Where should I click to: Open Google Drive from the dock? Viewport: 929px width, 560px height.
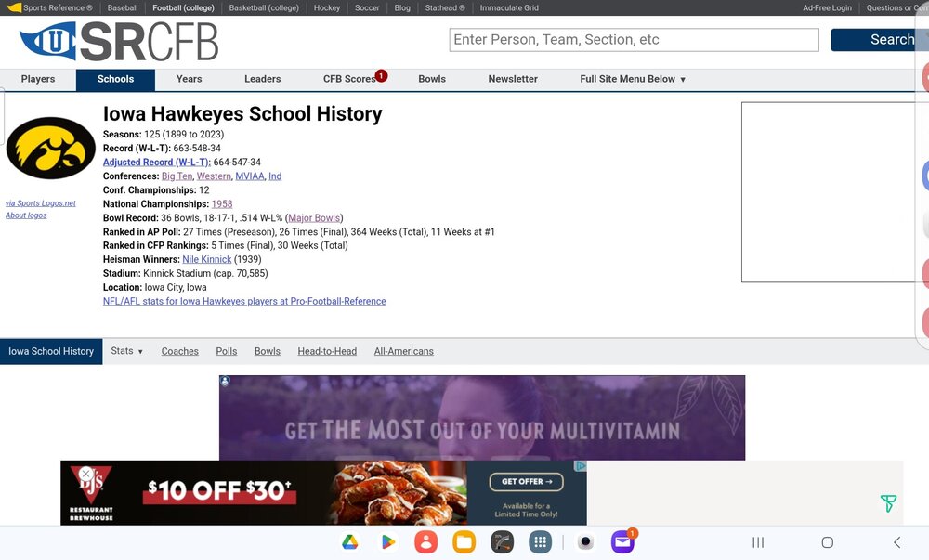[x=349, y=542]
